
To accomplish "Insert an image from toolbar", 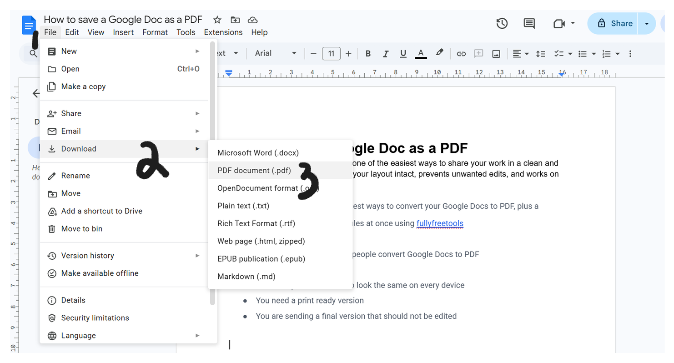I will tap(496, 54).
